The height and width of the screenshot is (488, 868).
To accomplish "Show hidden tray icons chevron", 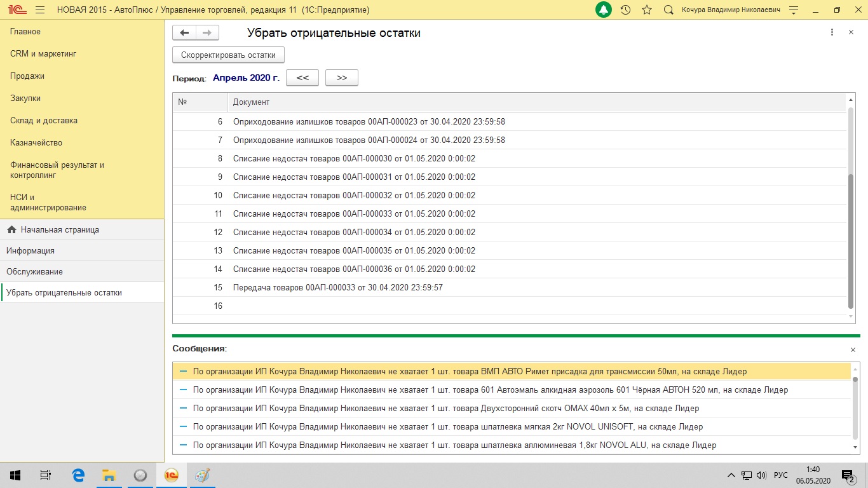I will tap(731, 475).
